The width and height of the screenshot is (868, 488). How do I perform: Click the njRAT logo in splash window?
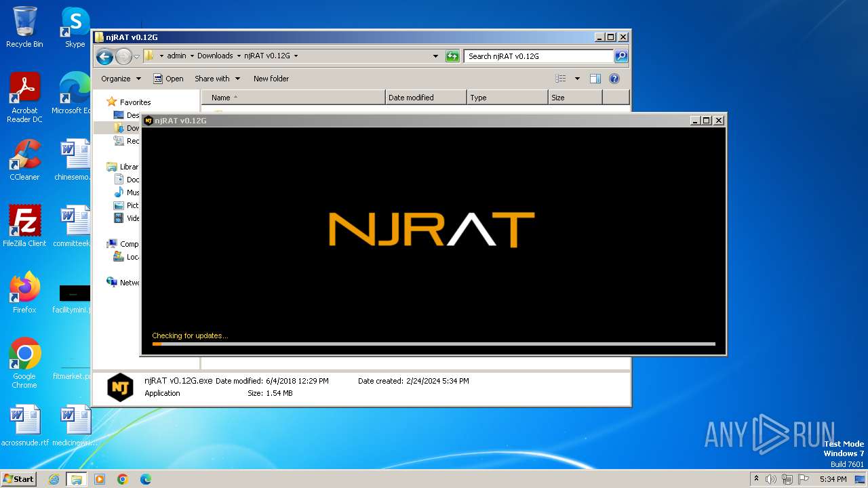click(x=432, y=229)
